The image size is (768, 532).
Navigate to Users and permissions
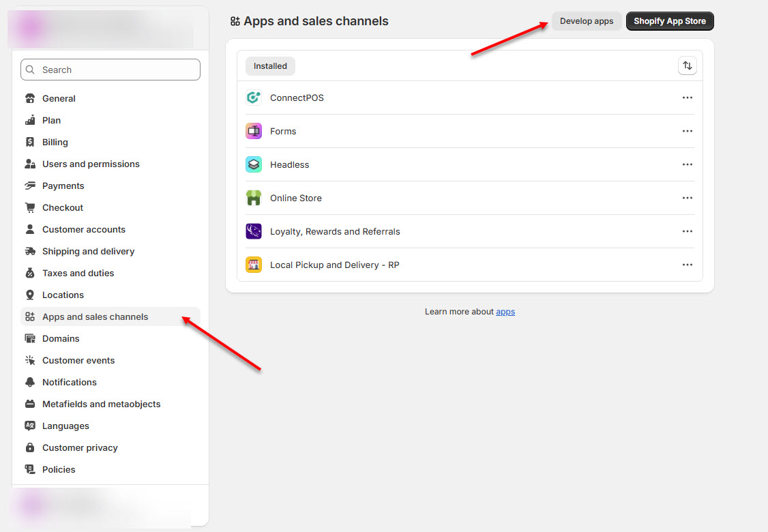(x=110, y=164)
